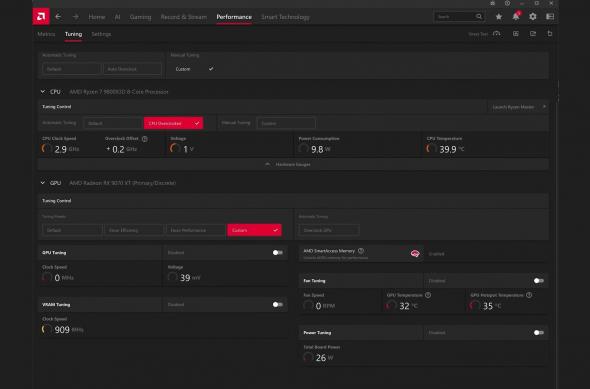Select the CPU Overclocked preset
The height and width of the screenshot is (389, 590).
173,123
